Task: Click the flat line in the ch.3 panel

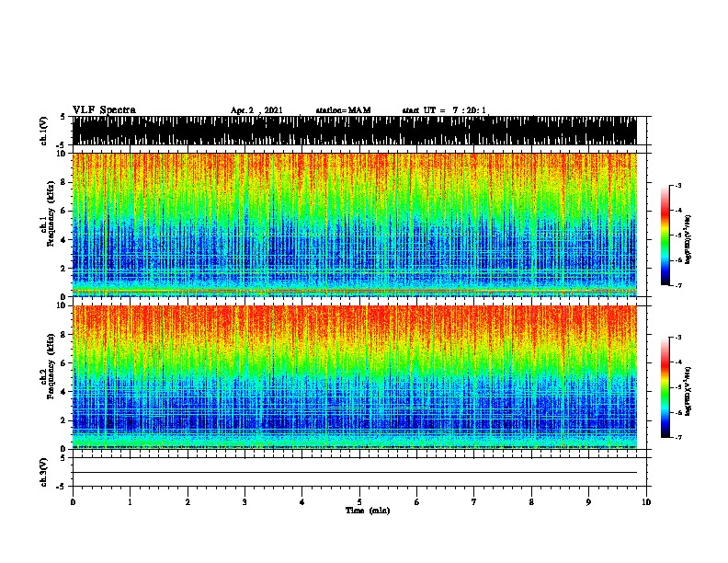Action: click(x=354, y=473)
